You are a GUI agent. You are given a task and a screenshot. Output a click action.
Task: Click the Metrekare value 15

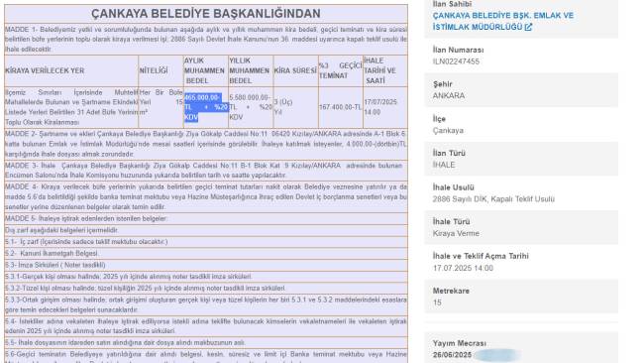(437, 302)
